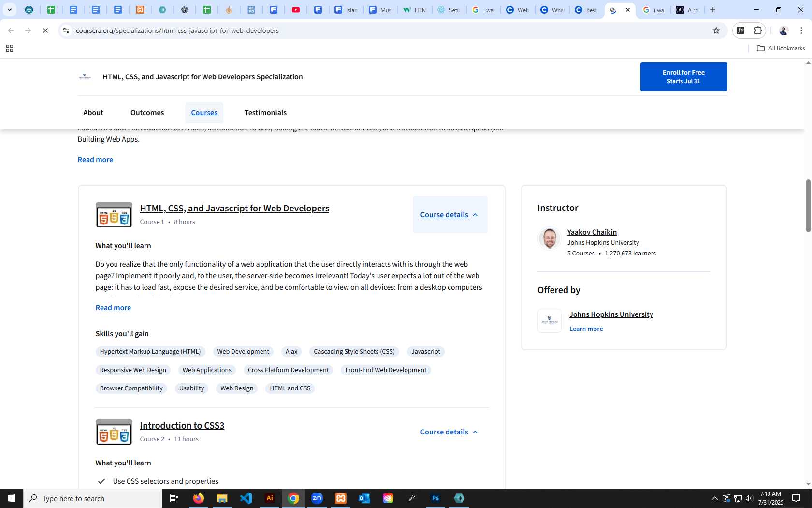Viewport: 812px width, 508px height.
Task: Open the apps grid in bookmarks bar
Action: tap(10, 48)
